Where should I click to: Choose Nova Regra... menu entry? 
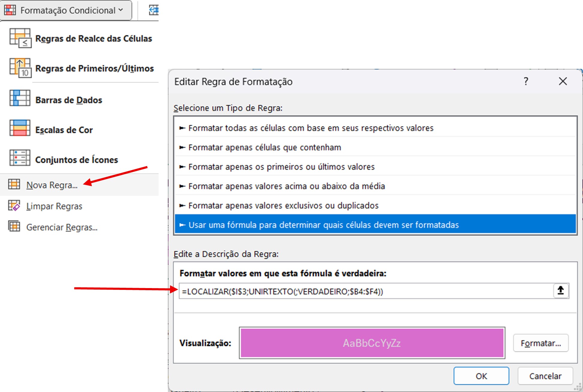tap(52, 185)
